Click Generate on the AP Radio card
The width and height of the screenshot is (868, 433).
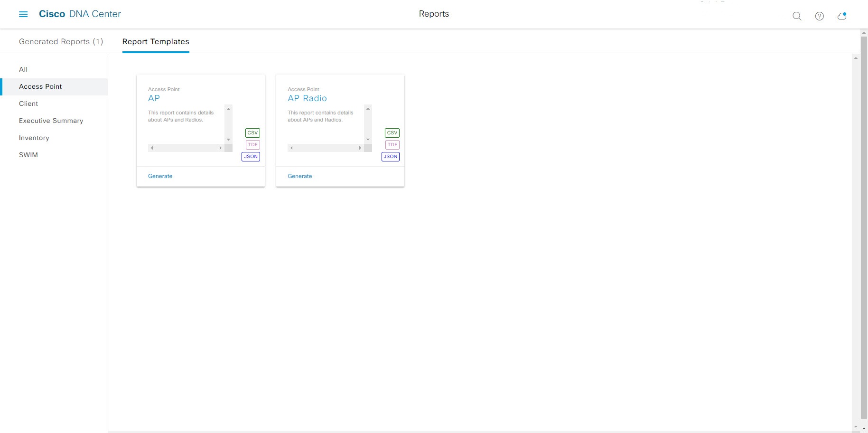pyautogui.click(x=299, y=176)
